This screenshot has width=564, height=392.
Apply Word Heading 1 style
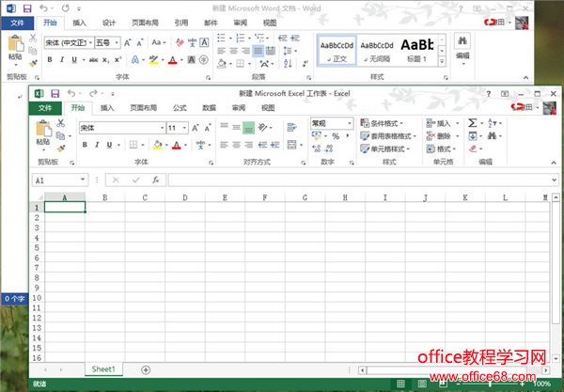[x=416, y=51]
